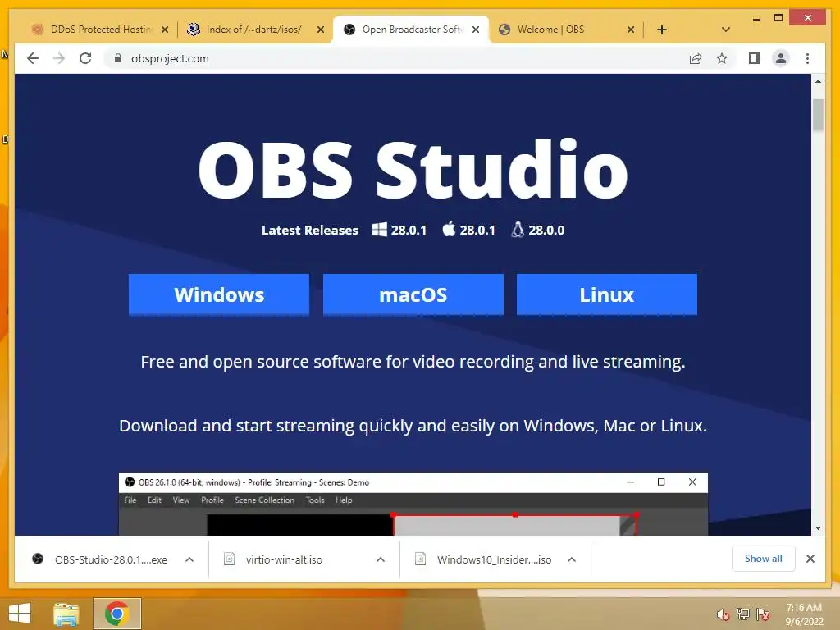This screenshot has width=840, height=630.
Task: Expand options for OBS-Studio-28.0.1 exe download
Action: (x=189, y=559)
